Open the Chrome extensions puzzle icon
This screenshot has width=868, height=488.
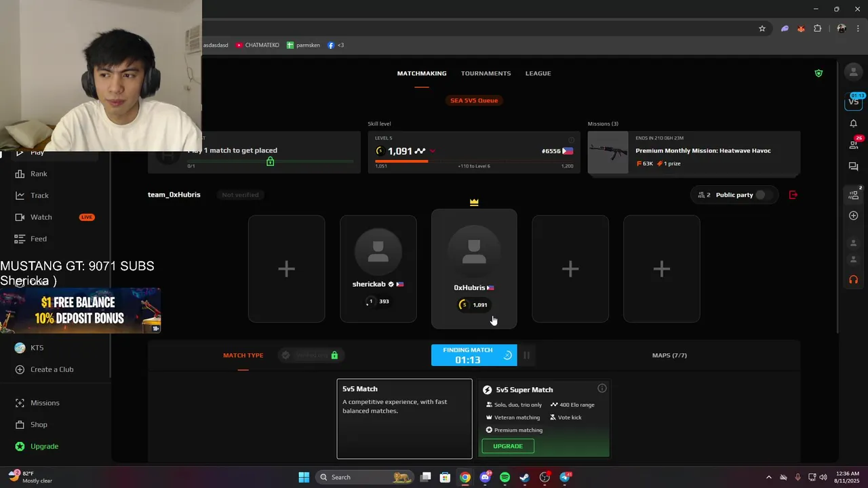[817, 28]
